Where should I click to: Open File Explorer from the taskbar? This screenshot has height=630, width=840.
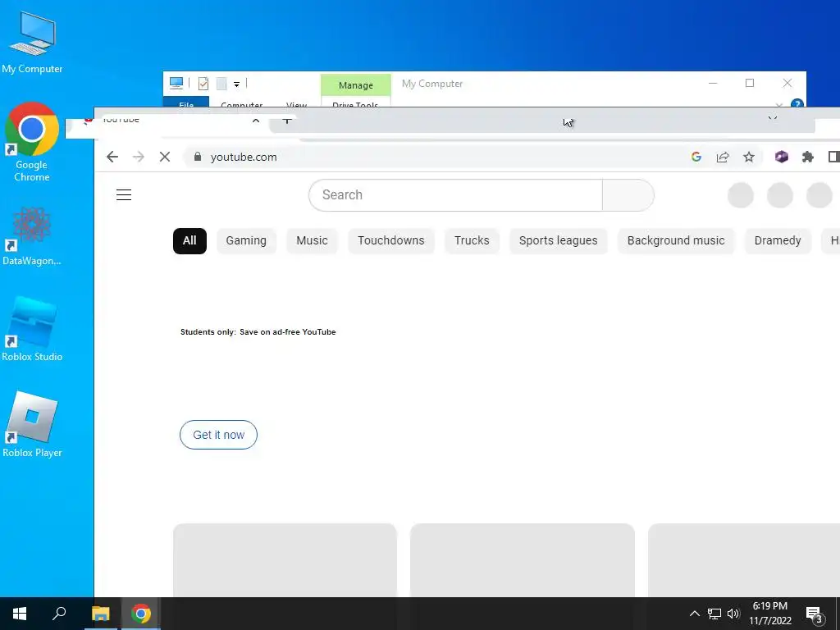100,614
